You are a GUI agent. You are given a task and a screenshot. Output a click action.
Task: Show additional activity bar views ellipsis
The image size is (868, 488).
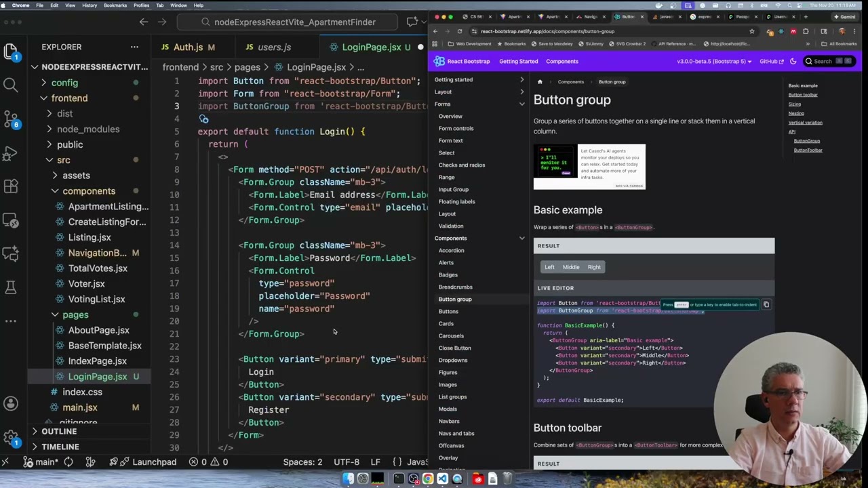(x=10, y=321)
